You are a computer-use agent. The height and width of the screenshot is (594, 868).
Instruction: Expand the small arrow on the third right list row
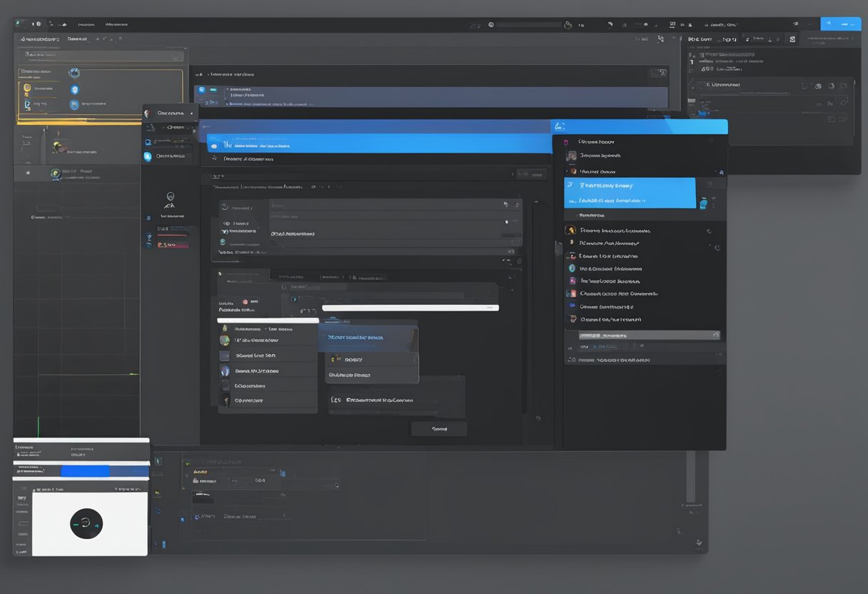point(567,172)
